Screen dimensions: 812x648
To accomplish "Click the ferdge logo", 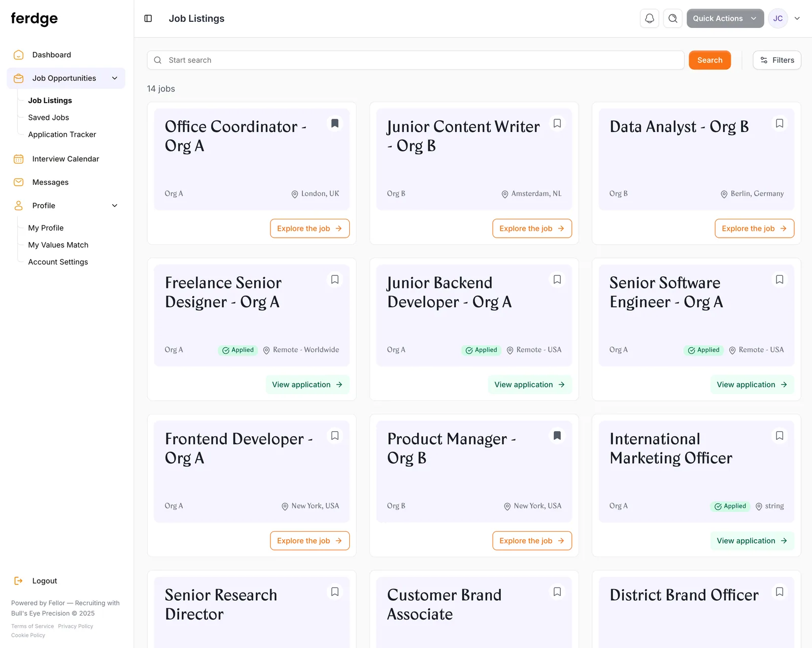I will tap(35, 18).
